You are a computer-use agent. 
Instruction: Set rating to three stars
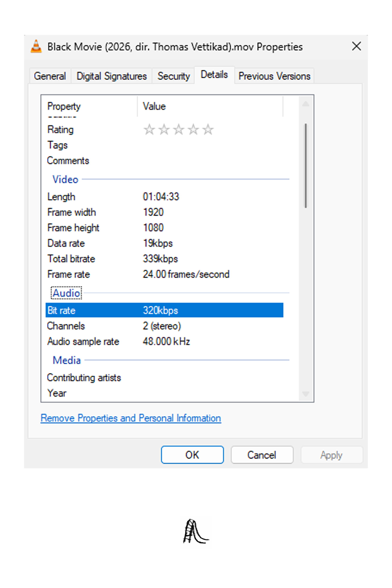tap(179, 130)
